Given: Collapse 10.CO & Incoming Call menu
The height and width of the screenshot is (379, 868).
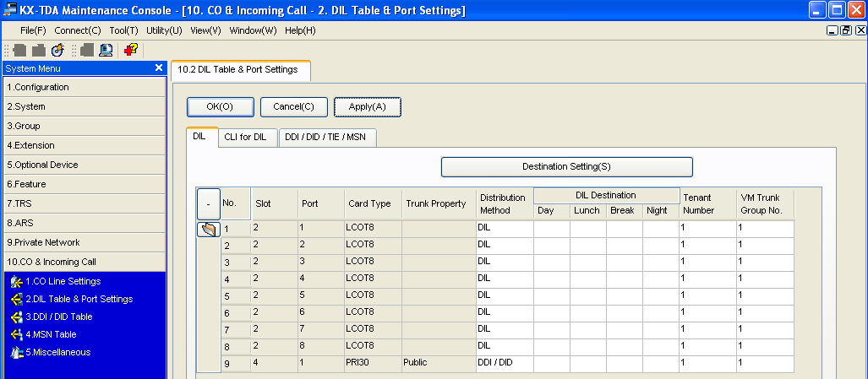Looking at the screenshot, I should point(85,262).
